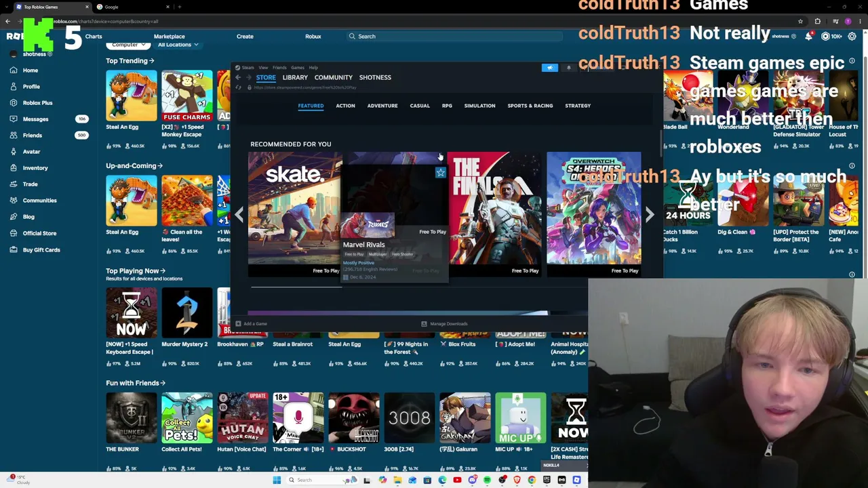Open Roblox Charts link

click(x=94, y=37)
